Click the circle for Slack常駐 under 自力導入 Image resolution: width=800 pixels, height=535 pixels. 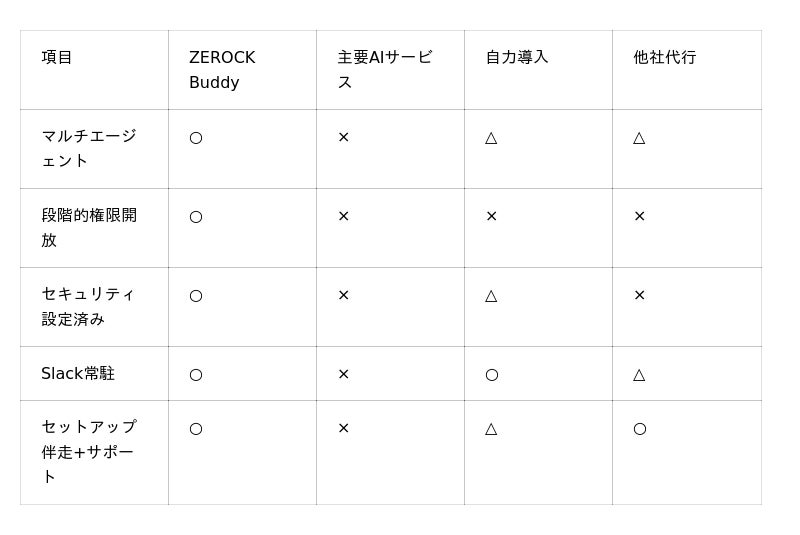(x=491, y=375)
